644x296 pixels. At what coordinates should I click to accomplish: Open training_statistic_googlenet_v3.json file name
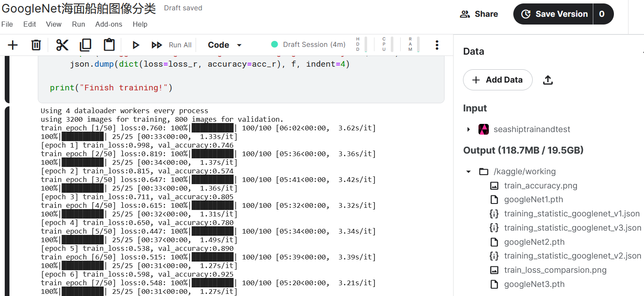click(x=573, y=228)
